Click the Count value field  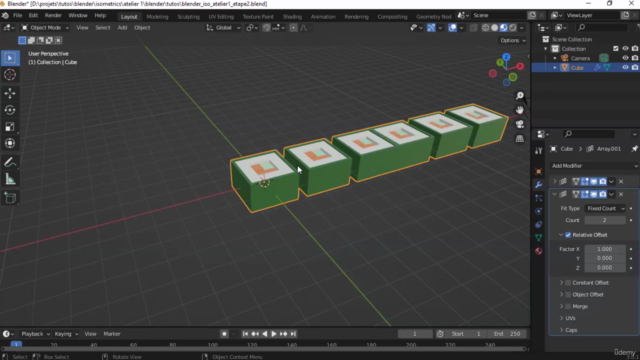605,220
